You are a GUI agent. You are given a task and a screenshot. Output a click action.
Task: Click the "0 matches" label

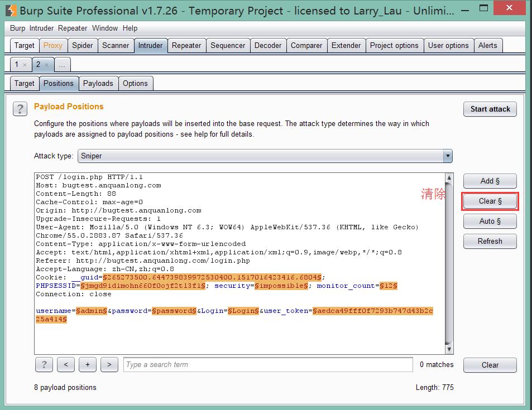[x=437, y=365]
